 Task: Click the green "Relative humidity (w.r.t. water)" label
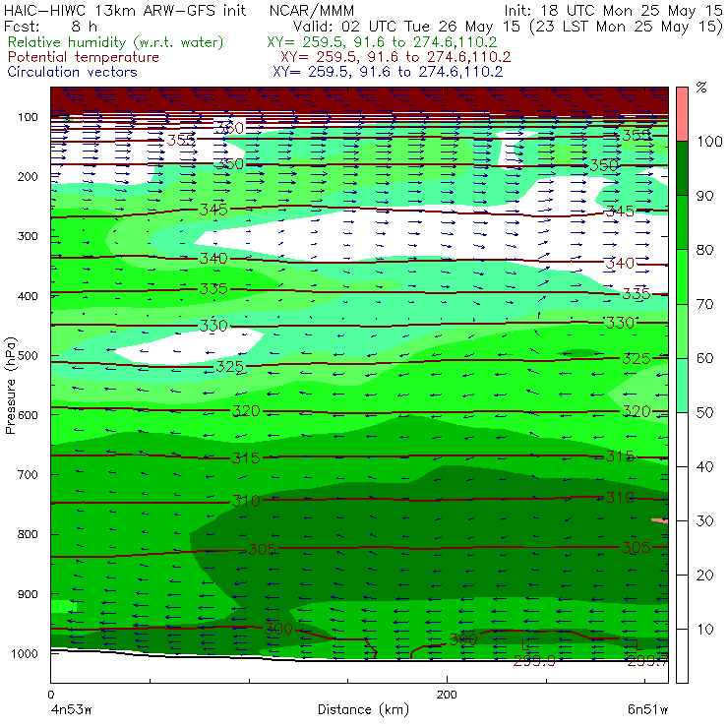pyautogui.click(x=116, y=42)
